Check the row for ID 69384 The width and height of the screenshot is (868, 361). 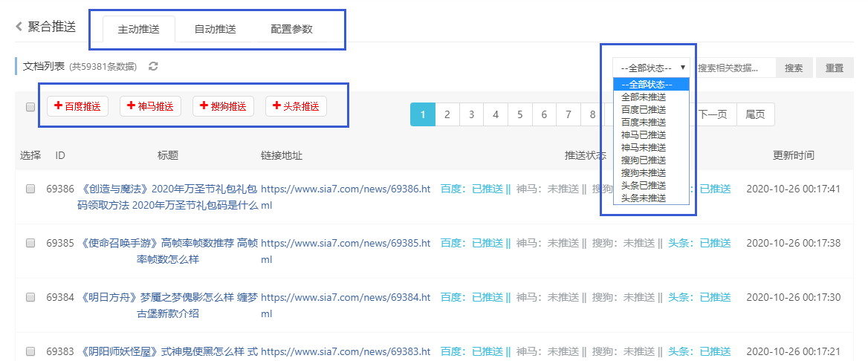[x=30, y=297]
